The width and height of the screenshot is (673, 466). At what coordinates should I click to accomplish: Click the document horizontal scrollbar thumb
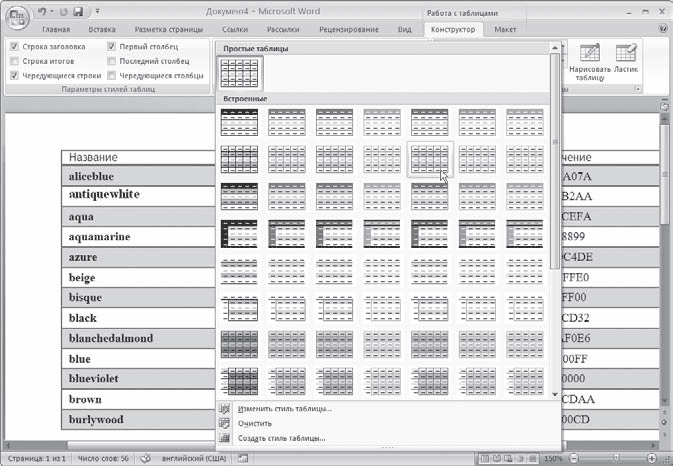[x=142, y=445]
